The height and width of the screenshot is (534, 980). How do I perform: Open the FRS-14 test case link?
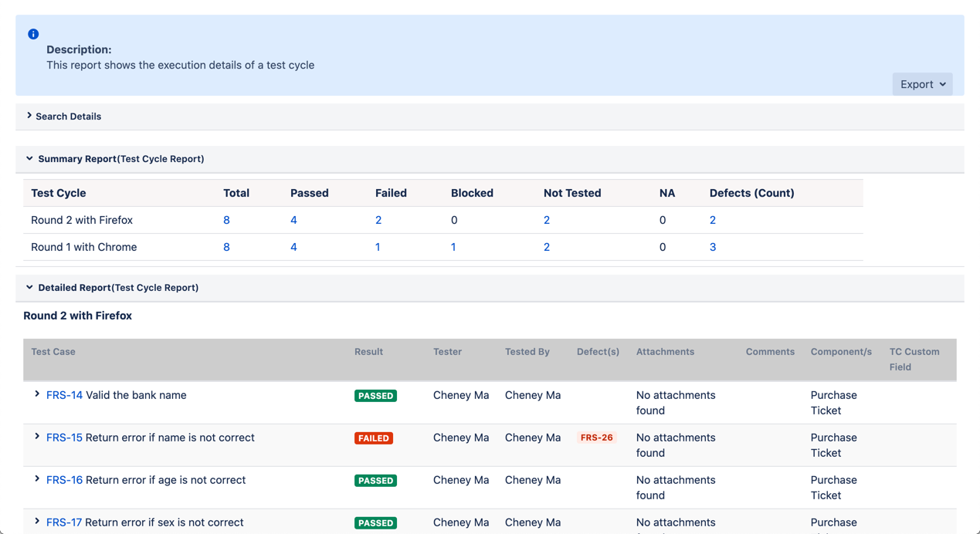[64, 395]
